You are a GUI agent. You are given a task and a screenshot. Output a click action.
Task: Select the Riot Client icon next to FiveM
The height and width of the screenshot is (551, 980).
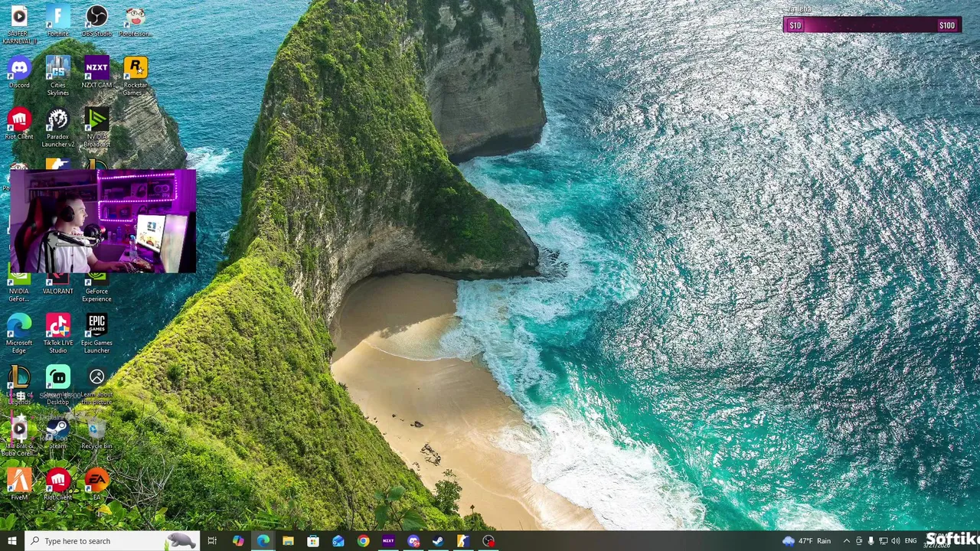(x=57, y=484)
